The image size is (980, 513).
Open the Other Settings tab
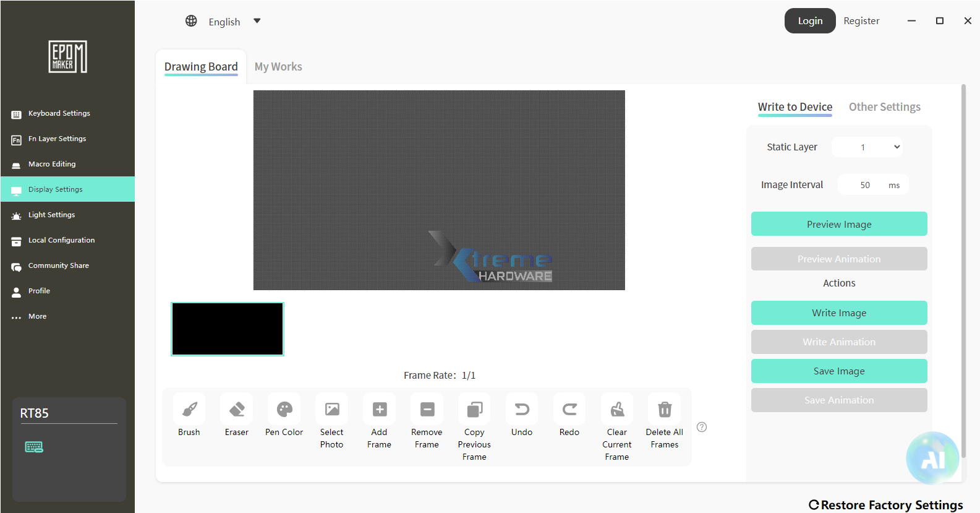point(884,107)
